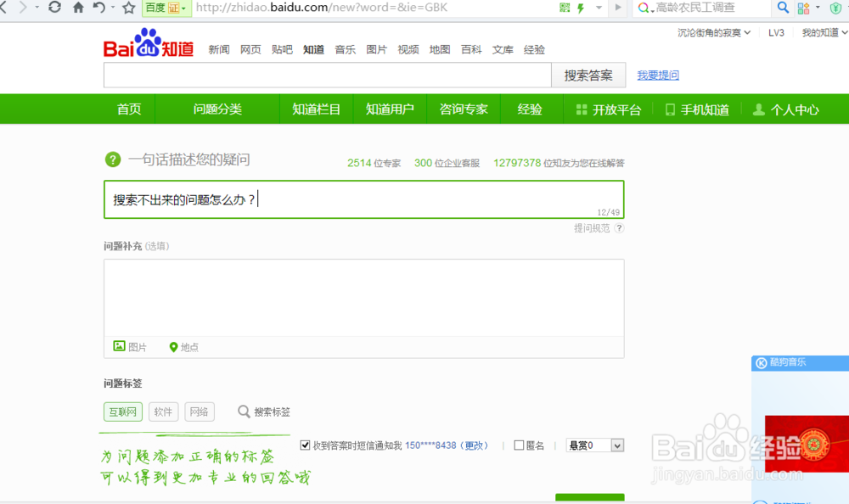The height and width of the screenshot is (504, 849).
Task: Click the undo/restore page arrow icon
Action: point(98,8)
